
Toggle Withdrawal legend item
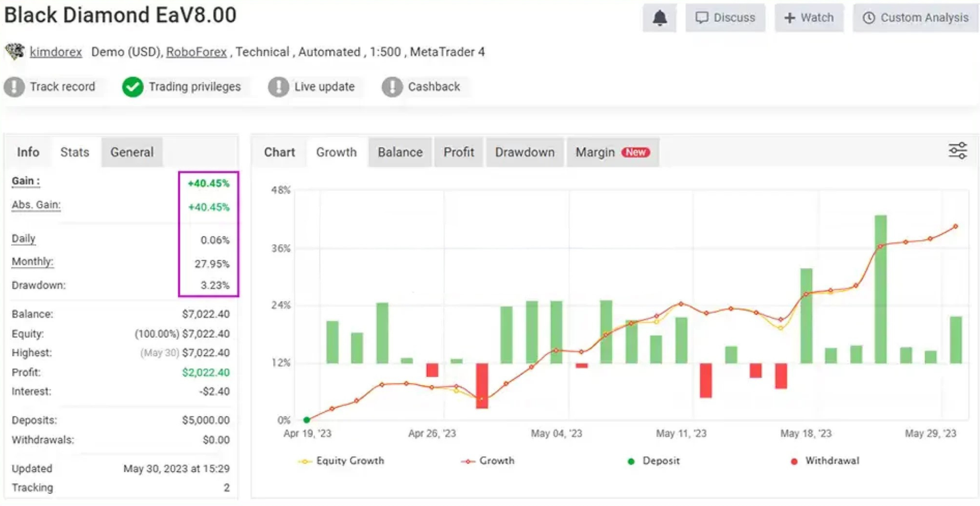pos(825,461)
